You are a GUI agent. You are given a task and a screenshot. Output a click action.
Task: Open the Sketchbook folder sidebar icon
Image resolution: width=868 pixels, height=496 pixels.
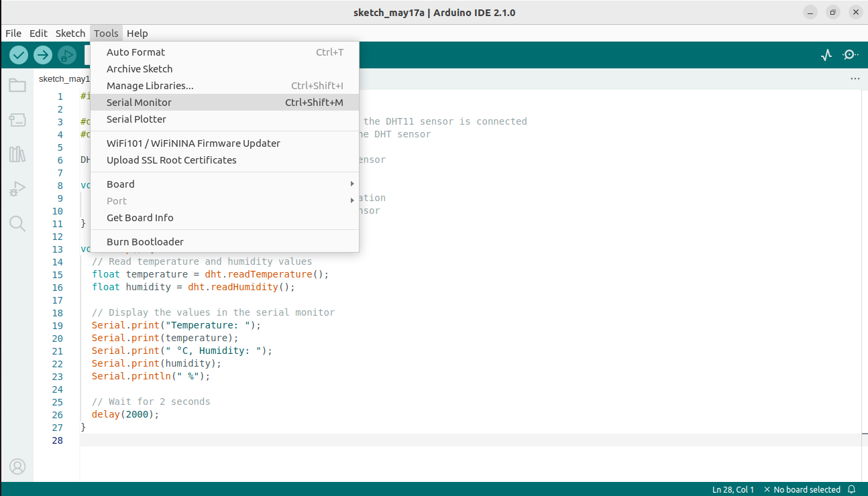pos(17,85)
